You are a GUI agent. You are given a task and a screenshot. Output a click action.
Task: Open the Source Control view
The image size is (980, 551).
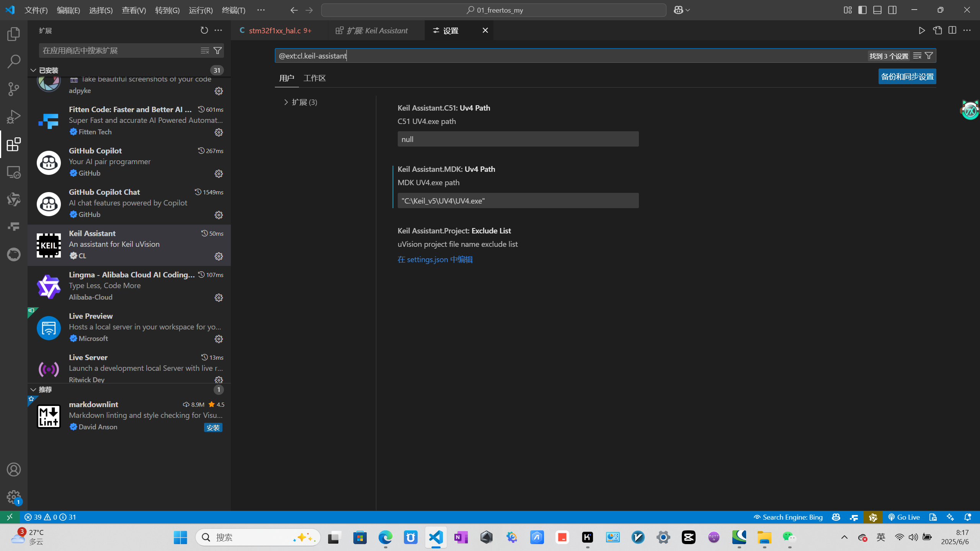point(14,89)
